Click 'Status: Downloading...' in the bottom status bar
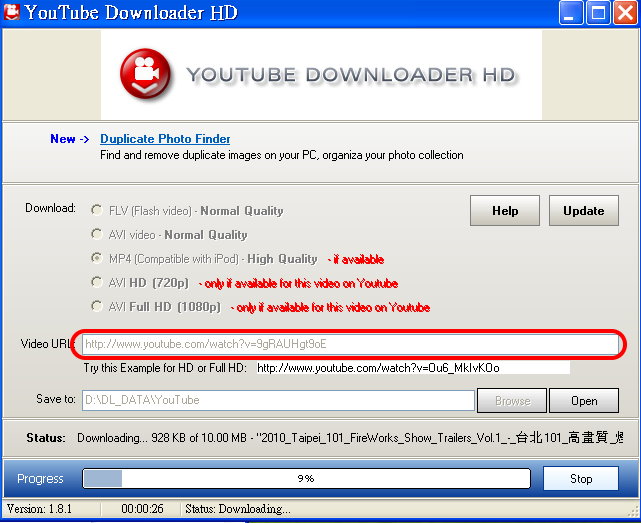The image size is (641, 523). 238,509
